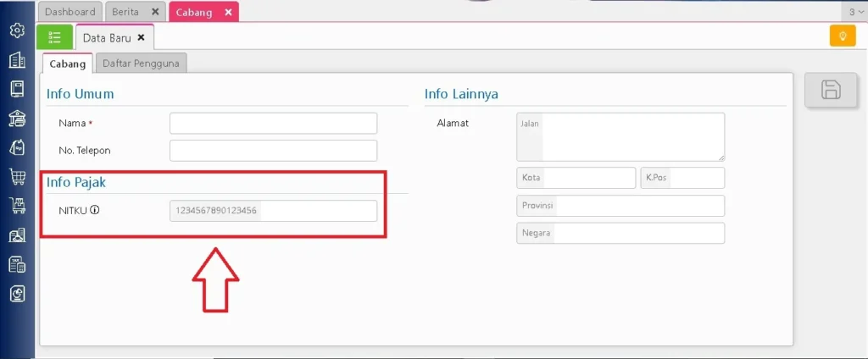Close the Data Baru tab
Viewport: 868px width, 359px height.
coord(142,37)
